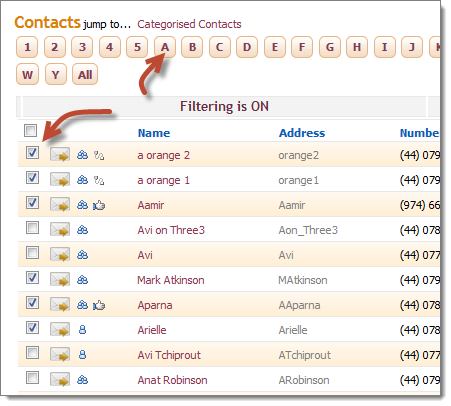Click send message icon for Avi Tchiprout
Image resolution: width=451 pixels, height=406 pixels.
[x=60, y=355]
